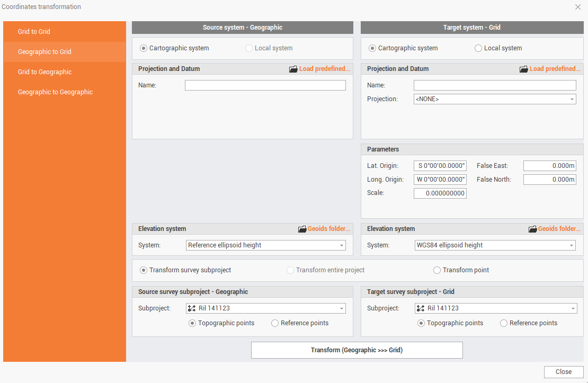Open Geographic to Geographic mode
The width and height of the screenshot is (588, 383).
click(55, 92)
